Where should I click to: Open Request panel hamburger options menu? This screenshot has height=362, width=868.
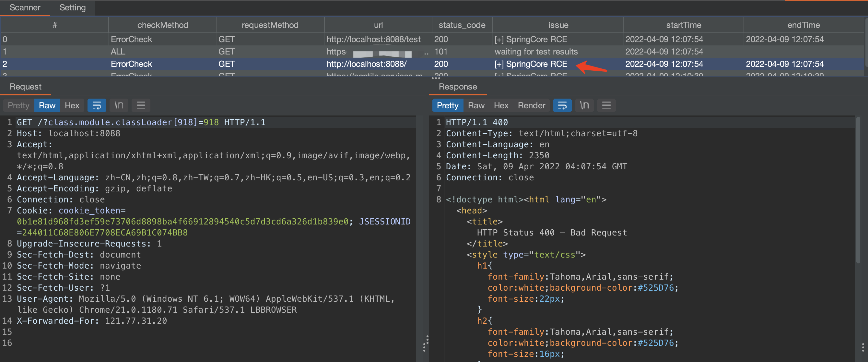[x=141, y=106]
